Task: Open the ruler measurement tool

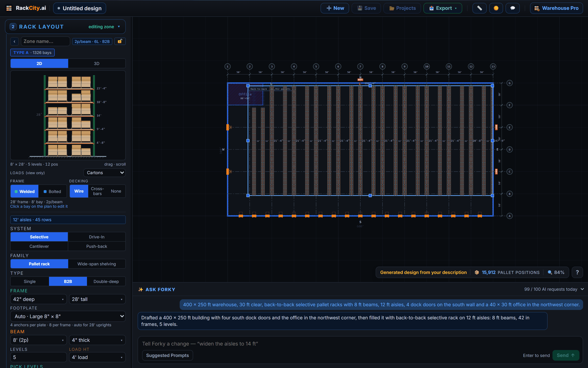Action: pos(479,8)
